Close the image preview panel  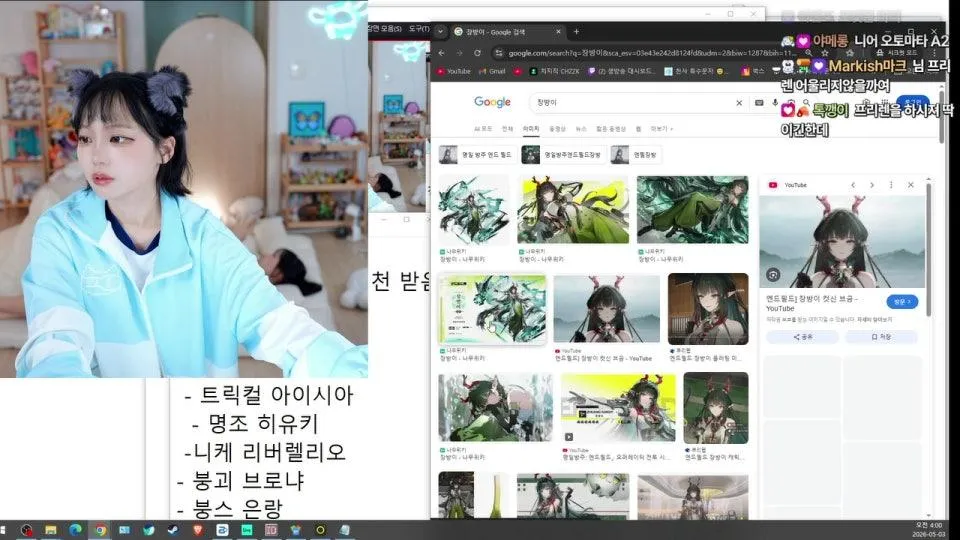[x=910, y=185]
